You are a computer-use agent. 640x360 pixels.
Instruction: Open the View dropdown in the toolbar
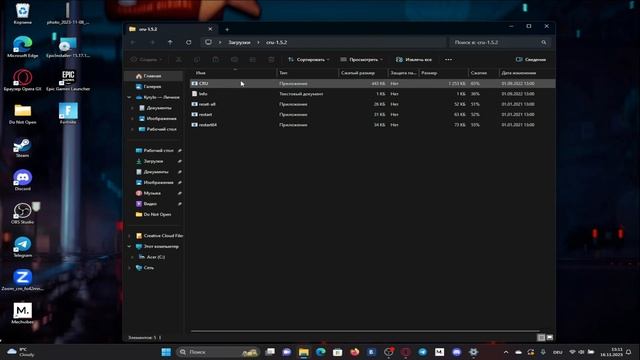[x=362, y=60]
